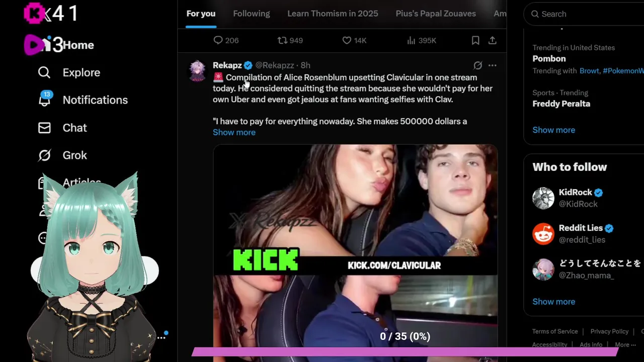Viewport: 644px width, 362px height.
Task: Open the 8h timestamp link
Action: coord(305,65)
